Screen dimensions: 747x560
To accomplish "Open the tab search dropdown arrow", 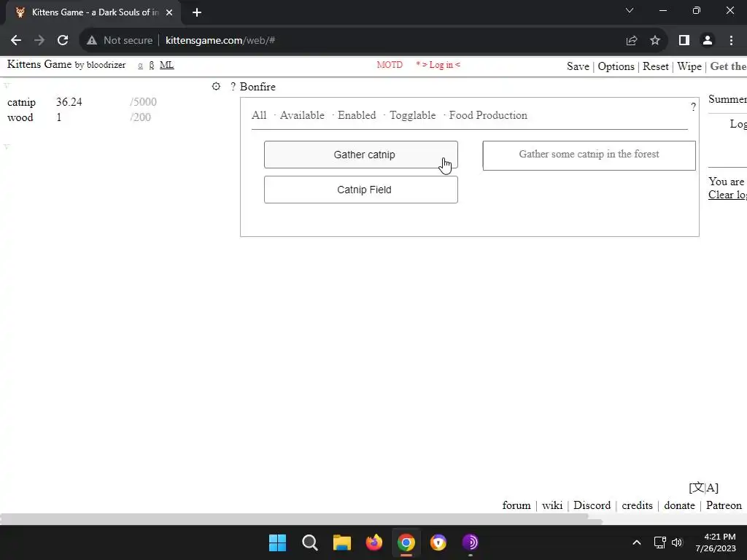I will tap(630, 10).
